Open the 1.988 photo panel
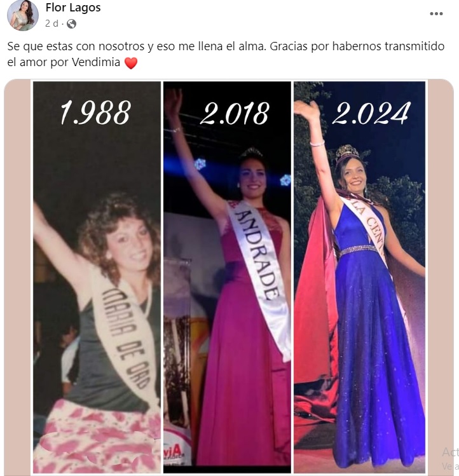Screen dimensions: 459x476 click(x=97, y=277)
